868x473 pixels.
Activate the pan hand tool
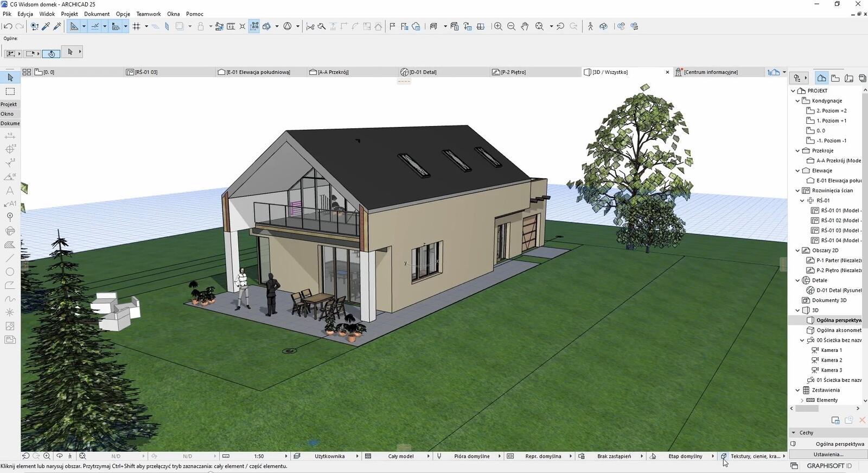[525, 26]
